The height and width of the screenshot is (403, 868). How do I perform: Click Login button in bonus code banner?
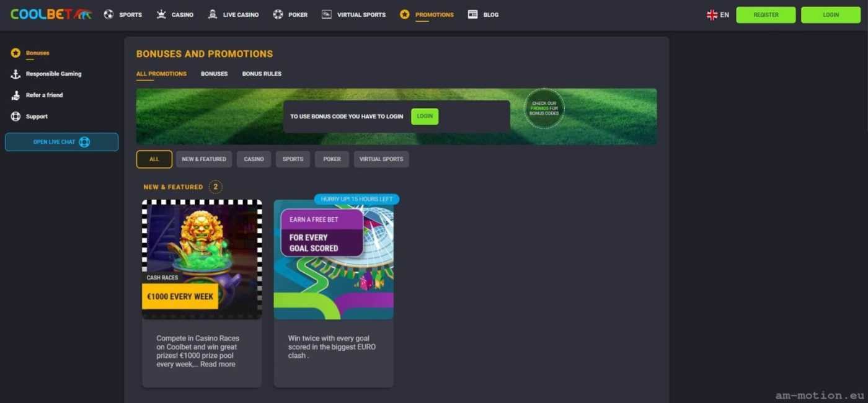[x=425, y=117]
